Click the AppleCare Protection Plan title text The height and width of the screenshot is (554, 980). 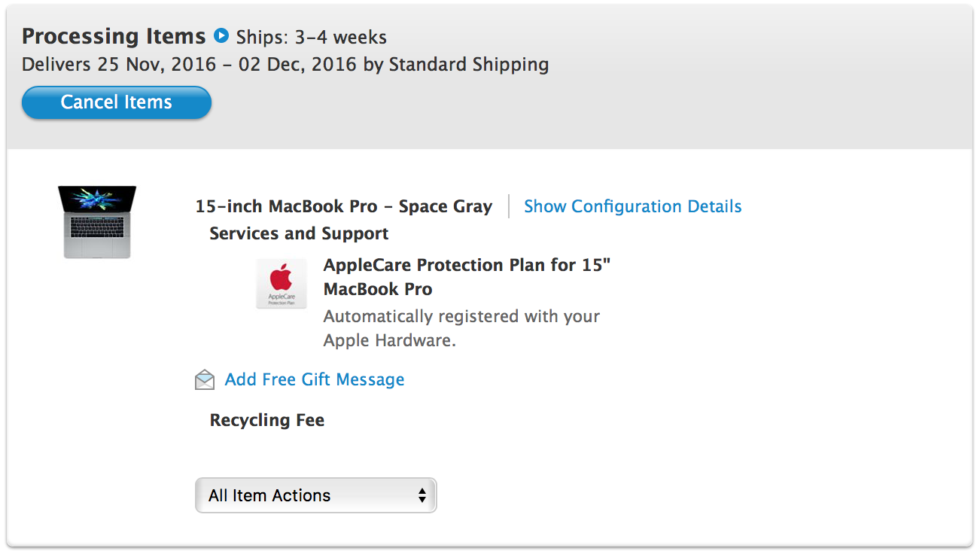coord(467,277)
